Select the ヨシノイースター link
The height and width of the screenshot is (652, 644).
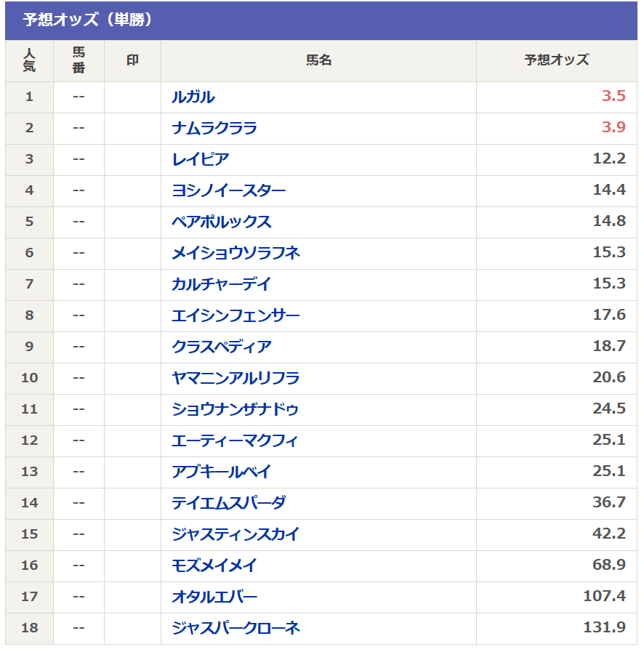pyautogui.click(x=229, y=190)
